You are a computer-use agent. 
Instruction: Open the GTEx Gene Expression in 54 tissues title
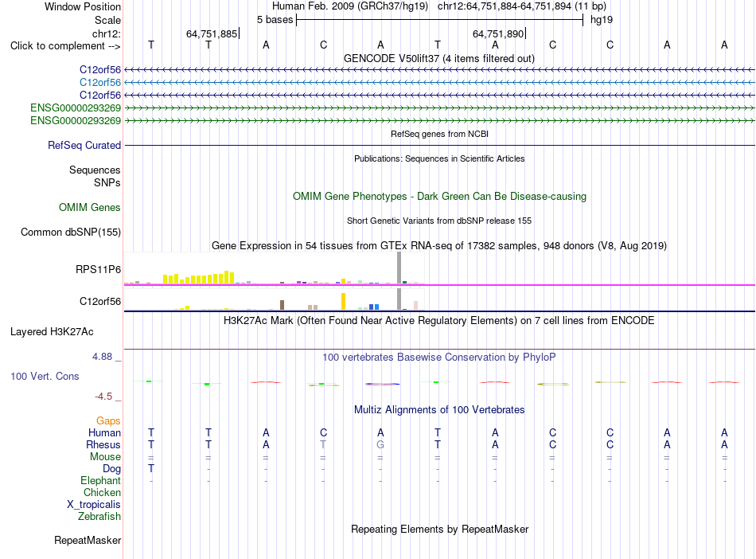coord(439,245)
